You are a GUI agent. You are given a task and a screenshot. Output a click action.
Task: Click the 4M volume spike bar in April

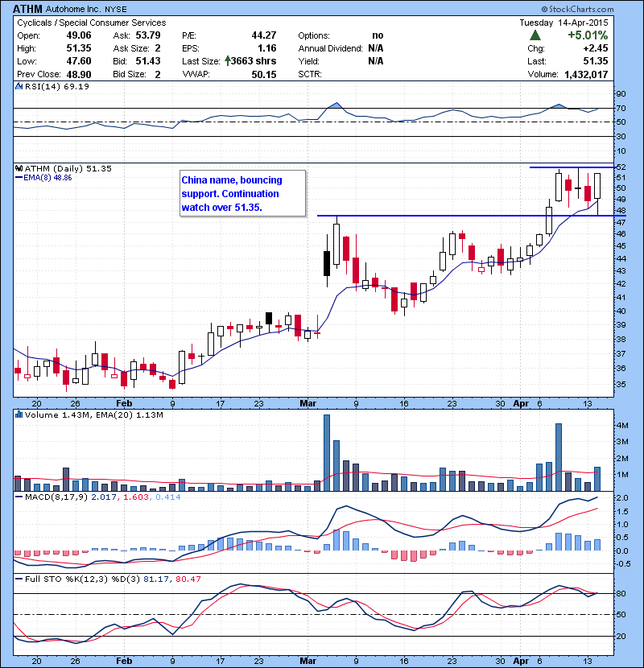(559, 457)
